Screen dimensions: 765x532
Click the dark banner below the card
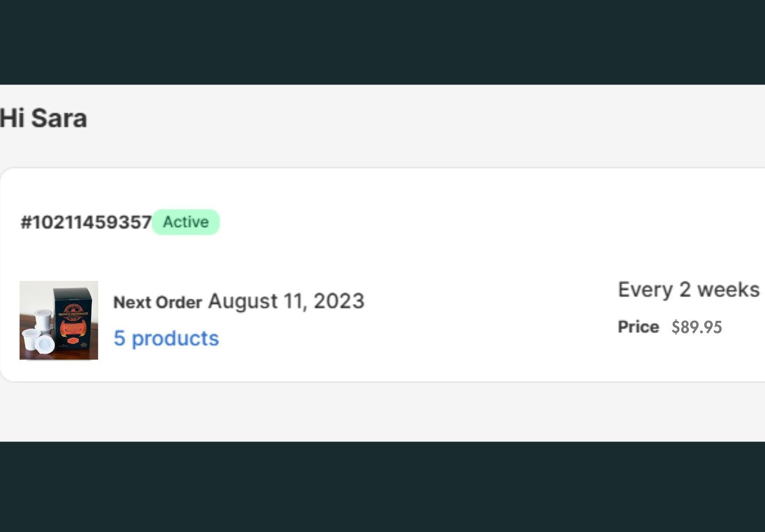(382, 487)
